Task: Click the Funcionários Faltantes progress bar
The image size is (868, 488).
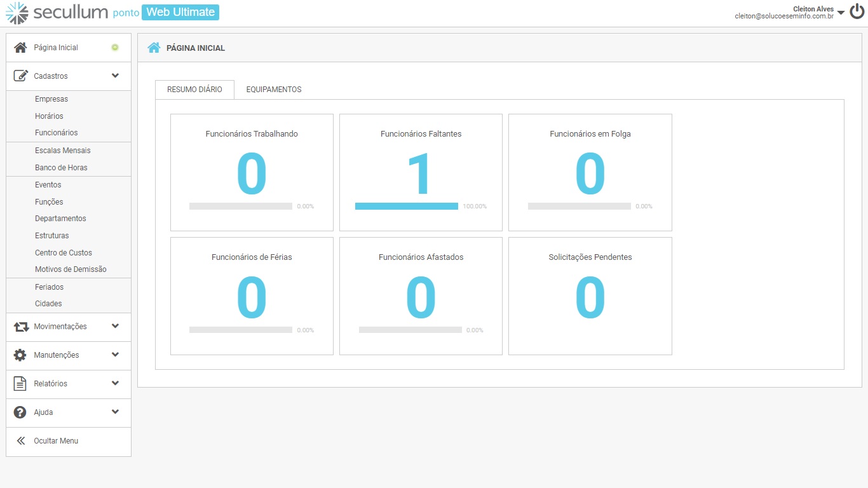Action: [x=407, y=207]
